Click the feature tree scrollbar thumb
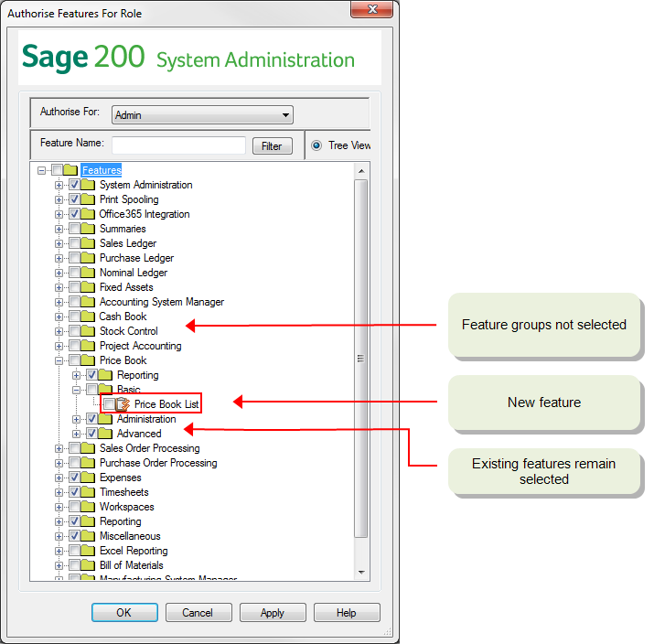Screen dimensions: 654x644 pyautogui.click(x=361, y=359)
